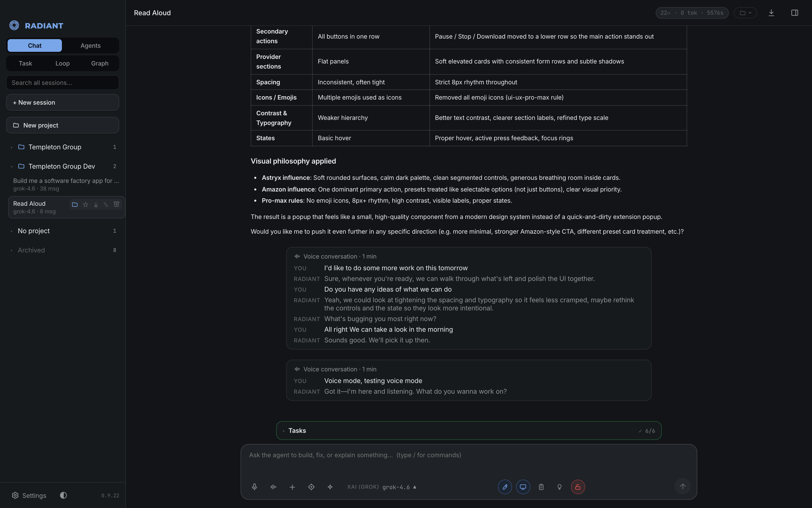
Task: Click the token stats pill in header
Action: 692,13
